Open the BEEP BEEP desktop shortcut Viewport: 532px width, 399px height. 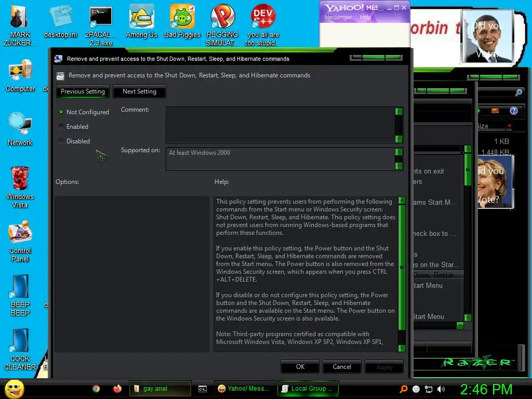(20, 295)
